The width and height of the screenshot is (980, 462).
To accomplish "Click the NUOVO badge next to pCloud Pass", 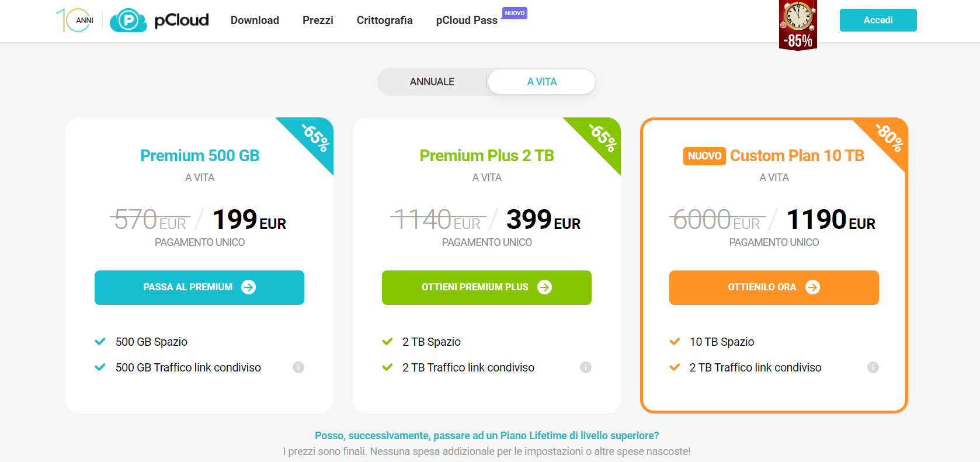I will coord(515,13).
